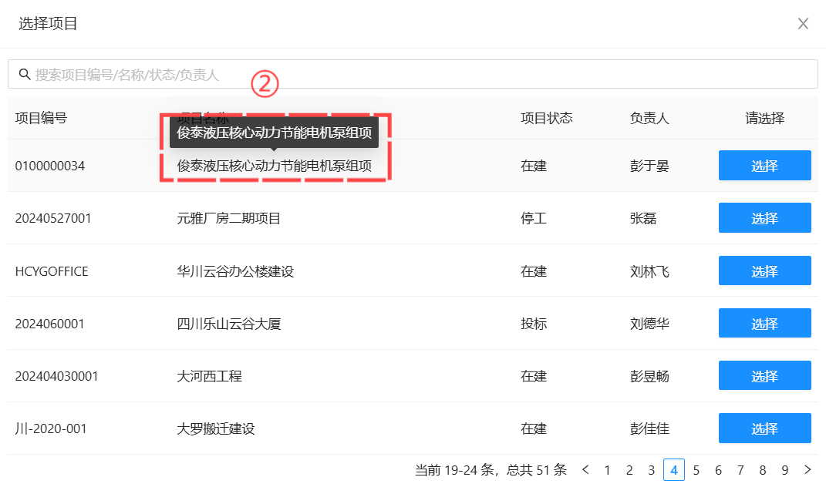Open page 7 of projects

click(x=740, y=470)
